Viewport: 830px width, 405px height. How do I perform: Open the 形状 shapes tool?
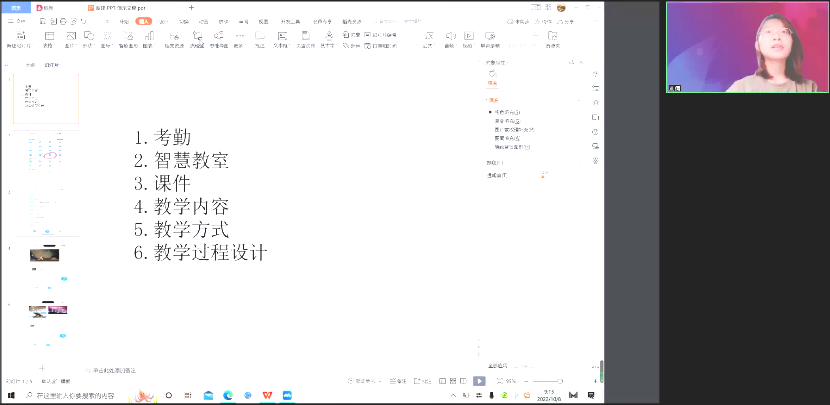(87, 39)
